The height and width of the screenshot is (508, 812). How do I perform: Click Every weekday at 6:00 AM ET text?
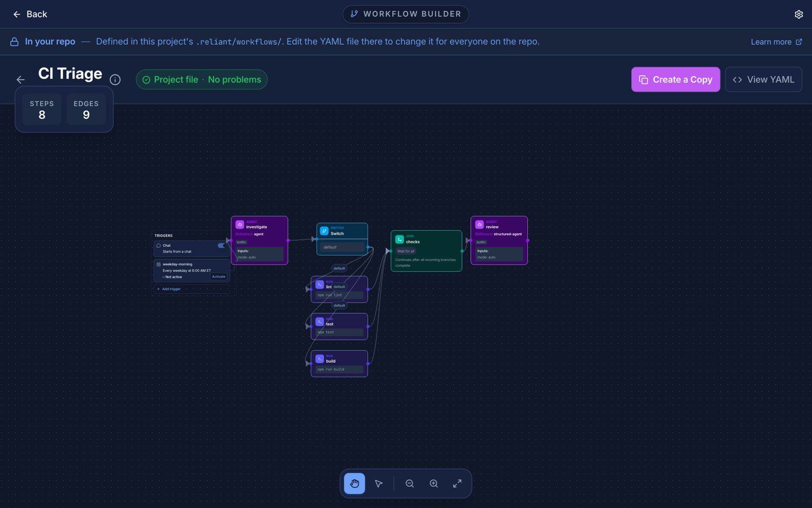coord(187,271)
